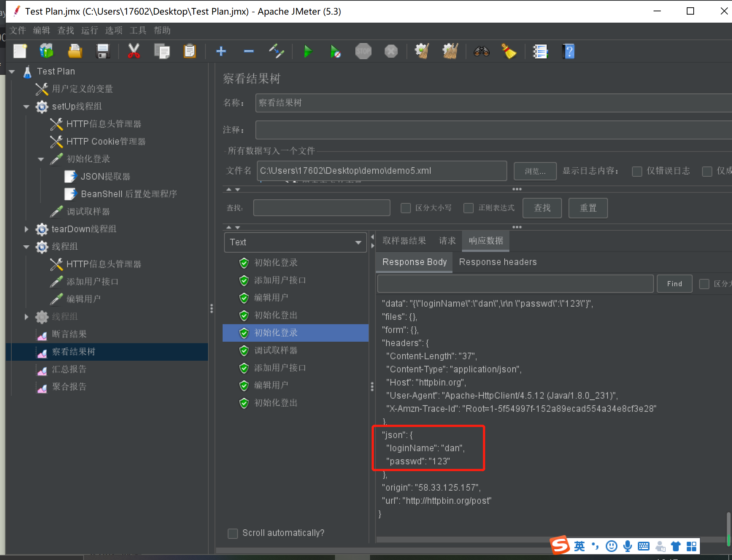Toggle the 正则表达式 checkbox
Viewport: 732px width, 560px height.
point(469,208)
